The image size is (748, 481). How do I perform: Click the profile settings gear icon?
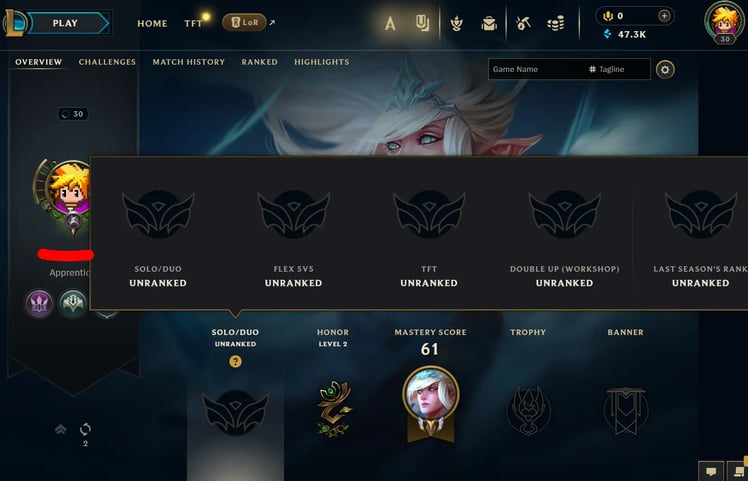coord(665,70)
